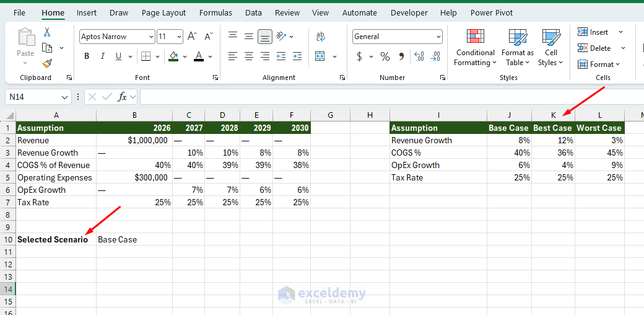Apply the Font Color red A
Image resolution: width=644 pixels, height=315 pixels.
click(199, 56)
